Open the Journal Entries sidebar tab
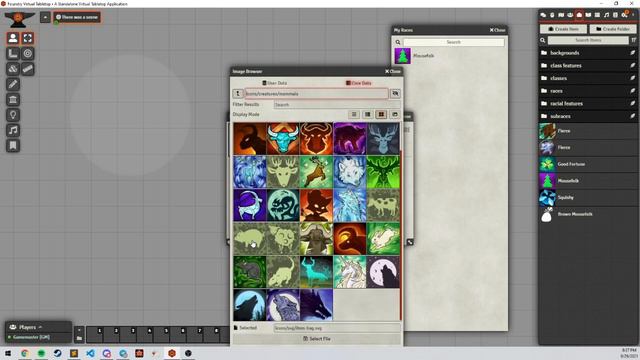Screen dimensions: 640x360 (588, 15)
